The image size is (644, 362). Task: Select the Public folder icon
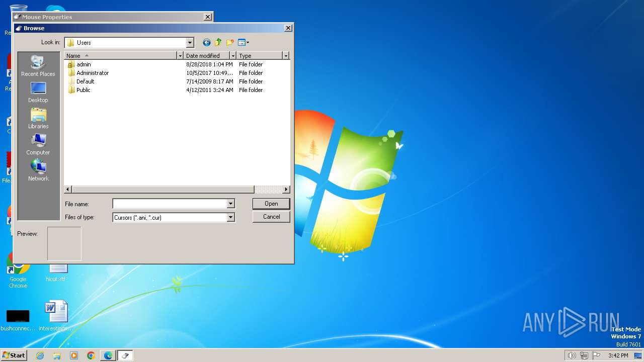71,90
